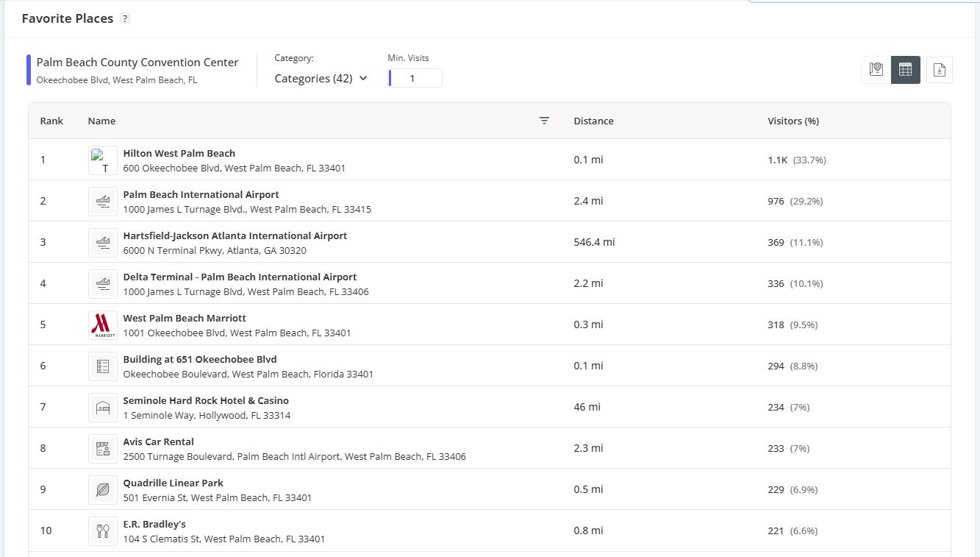This screenshot has height=557, width=980.
Task: Click the West Palm Beach Marriott logo
Action: pos(103,324)
